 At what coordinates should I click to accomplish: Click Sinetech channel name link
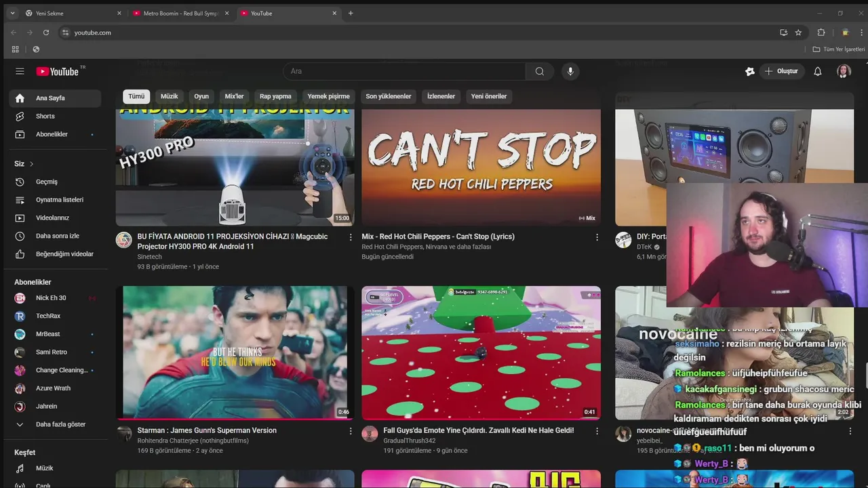point(150,257)
